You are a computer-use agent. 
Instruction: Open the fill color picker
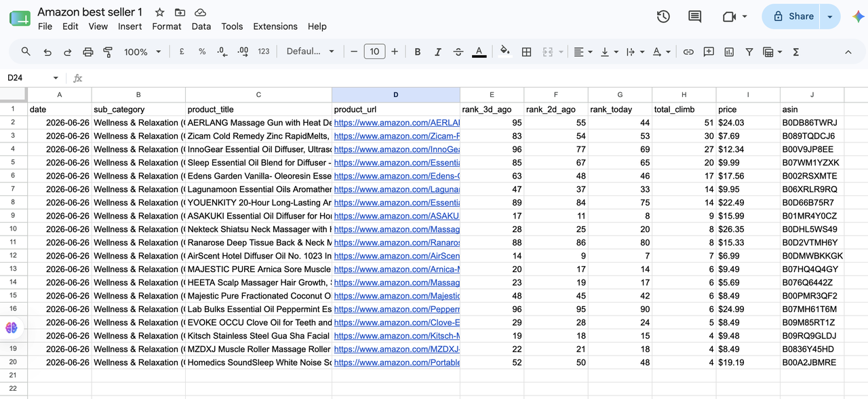(505, 52)
